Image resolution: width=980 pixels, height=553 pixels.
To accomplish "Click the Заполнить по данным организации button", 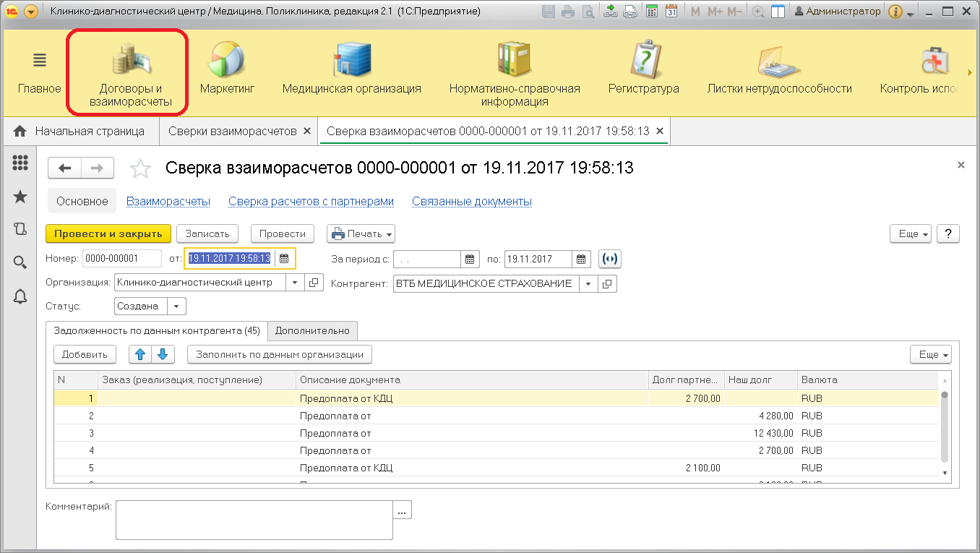I will tap(280, 354).
